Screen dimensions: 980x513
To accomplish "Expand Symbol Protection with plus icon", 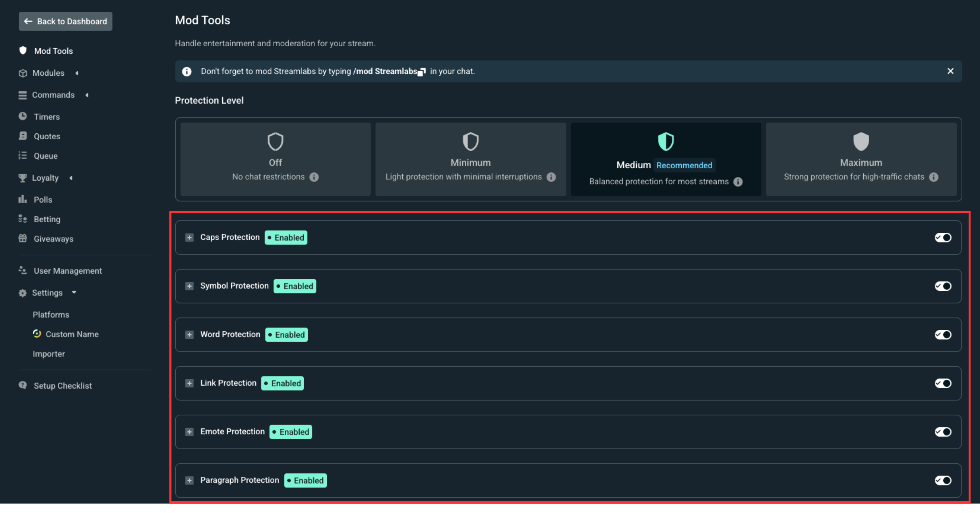I will coord(190,286).
